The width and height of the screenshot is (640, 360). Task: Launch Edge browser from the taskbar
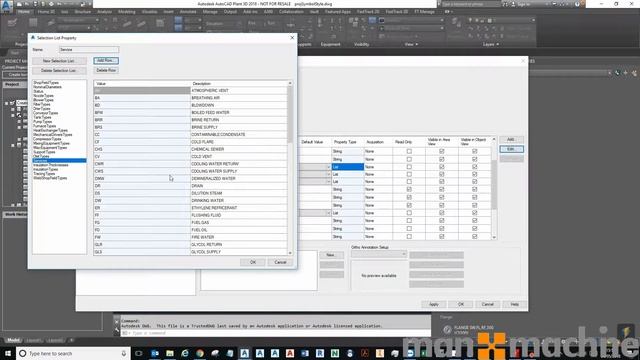(185, 353)
